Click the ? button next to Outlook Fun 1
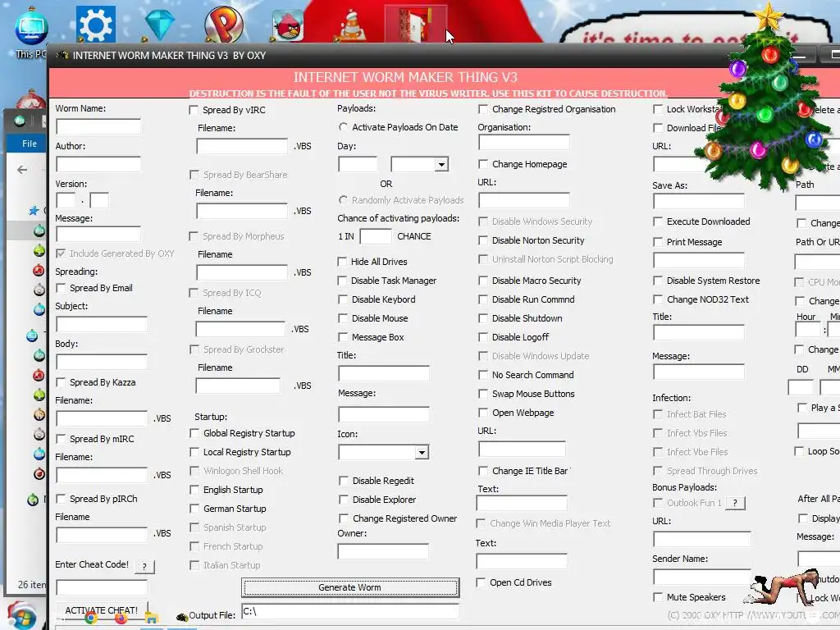840x630 pixels. tap(735, 503)
